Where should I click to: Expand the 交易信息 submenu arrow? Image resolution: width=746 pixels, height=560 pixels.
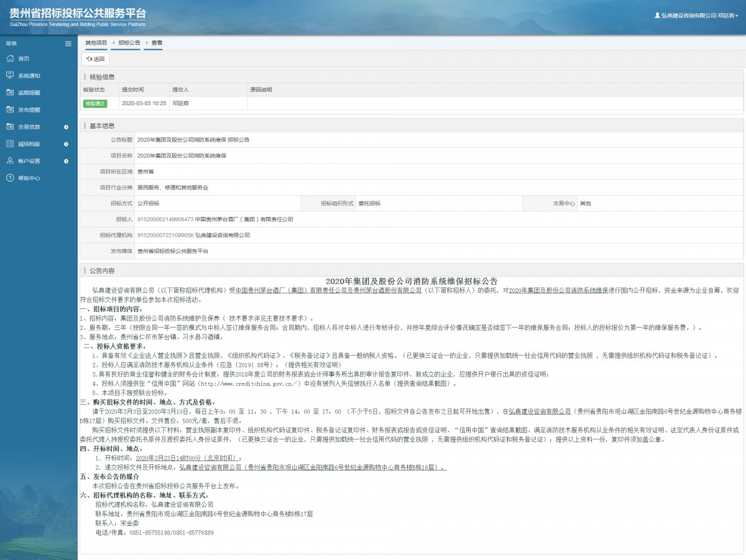click(x=67, y=127)
